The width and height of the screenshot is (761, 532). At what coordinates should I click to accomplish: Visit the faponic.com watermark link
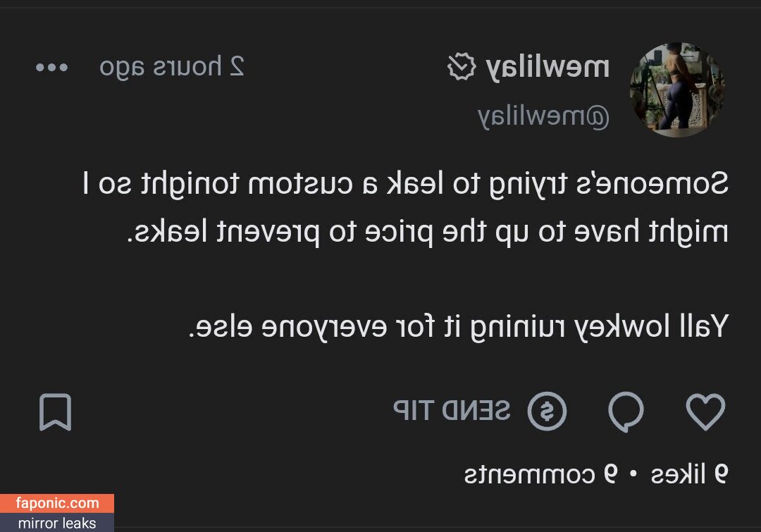[56, 502]
